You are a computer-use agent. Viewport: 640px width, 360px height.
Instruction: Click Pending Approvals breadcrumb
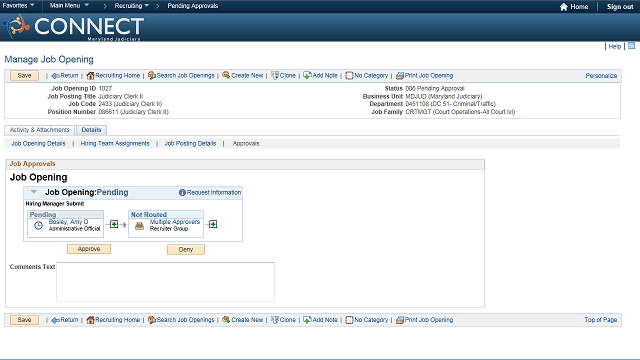(x=193, y=6)
